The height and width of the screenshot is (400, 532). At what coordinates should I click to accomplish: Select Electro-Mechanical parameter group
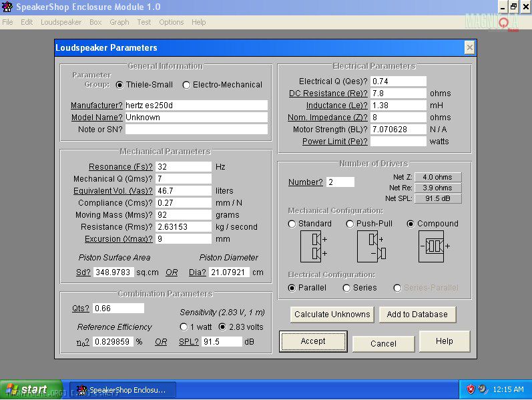click(187, 85)
